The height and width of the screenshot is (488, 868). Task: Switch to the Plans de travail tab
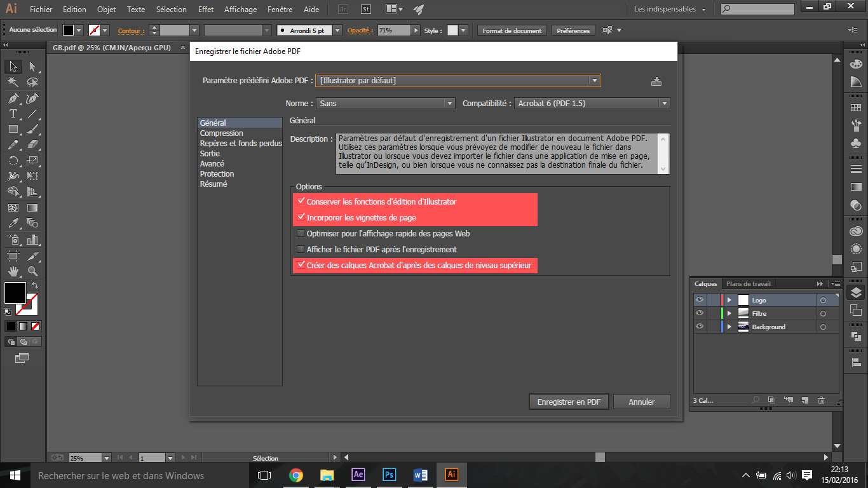(x=748, y=284)
